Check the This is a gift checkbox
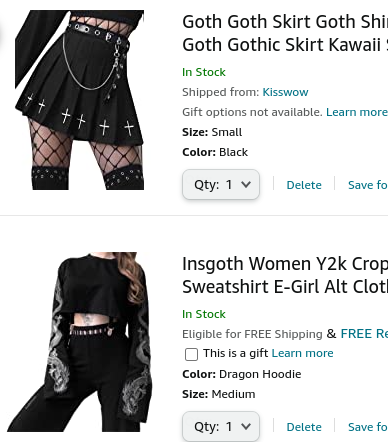This screenshot has height=442, width=388. tap(191, 354)
